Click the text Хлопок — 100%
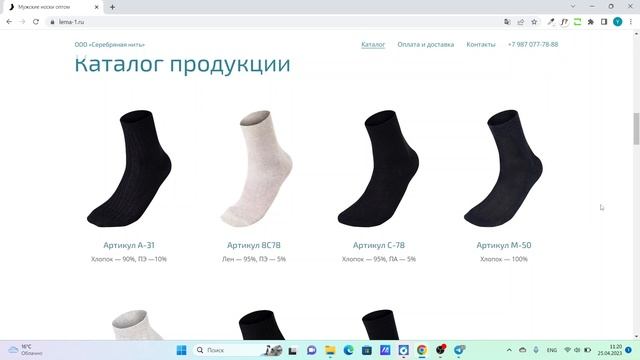The height and width of the screenshot is (360, 640). pos(504,259)
